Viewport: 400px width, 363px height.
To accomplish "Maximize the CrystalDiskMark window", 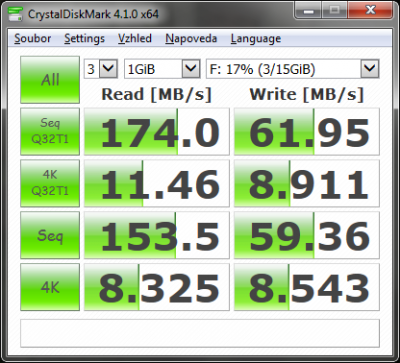I will pyautogui.click(x=334, y=11).
